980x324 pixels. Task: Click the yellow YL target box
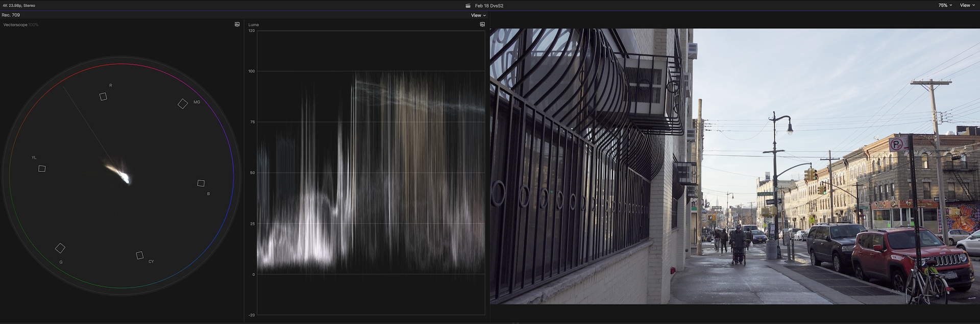pos(42,168)
